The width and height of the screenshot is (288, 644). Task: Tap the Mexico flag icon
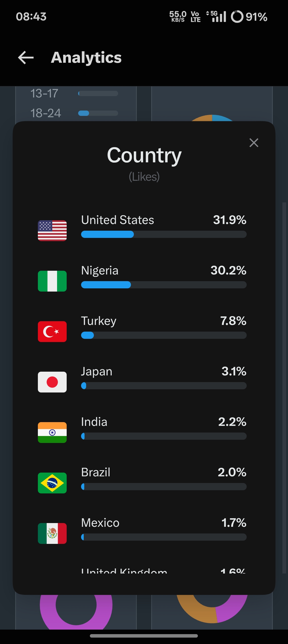click(52, 533)
